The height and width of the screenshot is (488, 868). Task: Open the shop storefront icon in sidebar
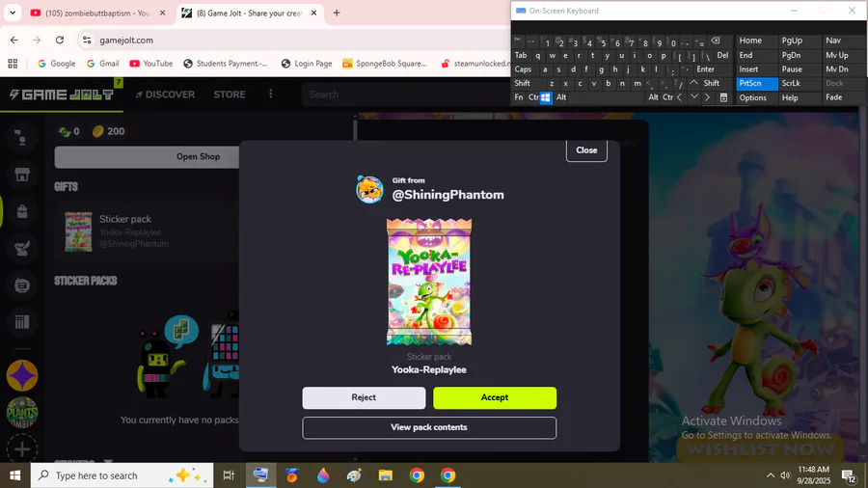pos(22,175)
